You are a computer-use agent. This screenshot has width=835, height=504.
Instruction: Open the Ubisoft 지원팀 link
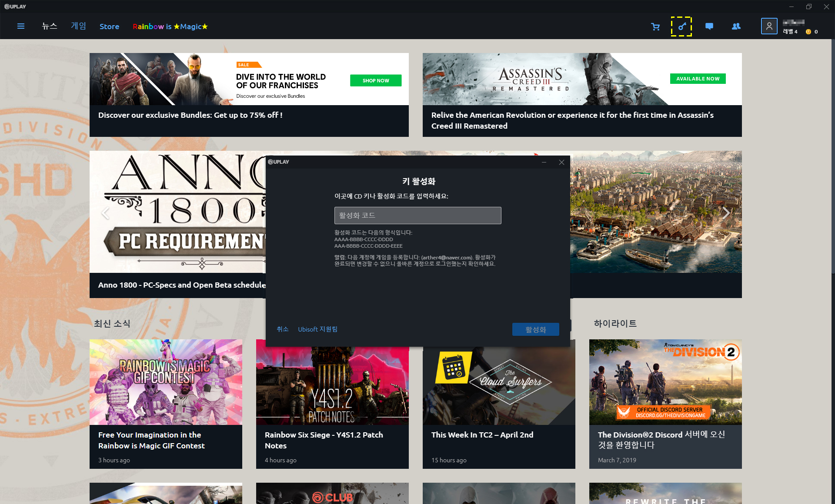(x=317, y=329)
